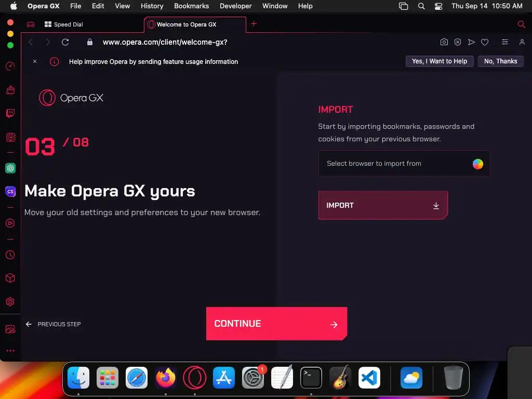532x399 pixels.
Task: Dismiss the usage information bar
Action: point(35,61)
